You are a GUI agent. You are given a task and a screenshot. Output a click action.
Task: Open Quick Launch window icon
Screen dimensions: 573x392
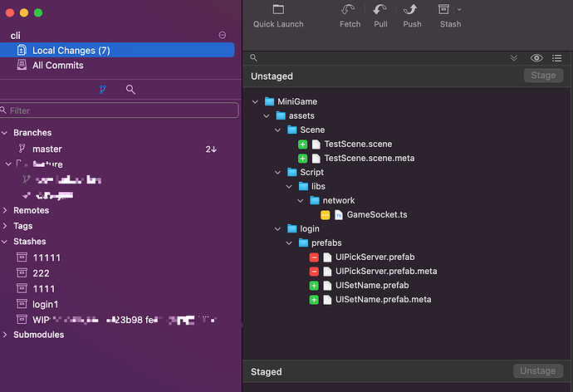click(278, 10)
